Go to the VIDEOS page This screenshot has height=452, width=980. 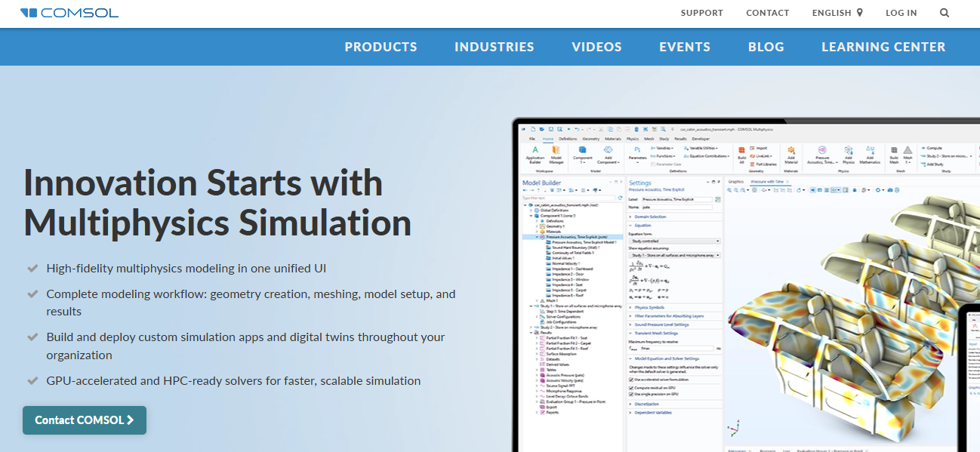tap(596, 47)
